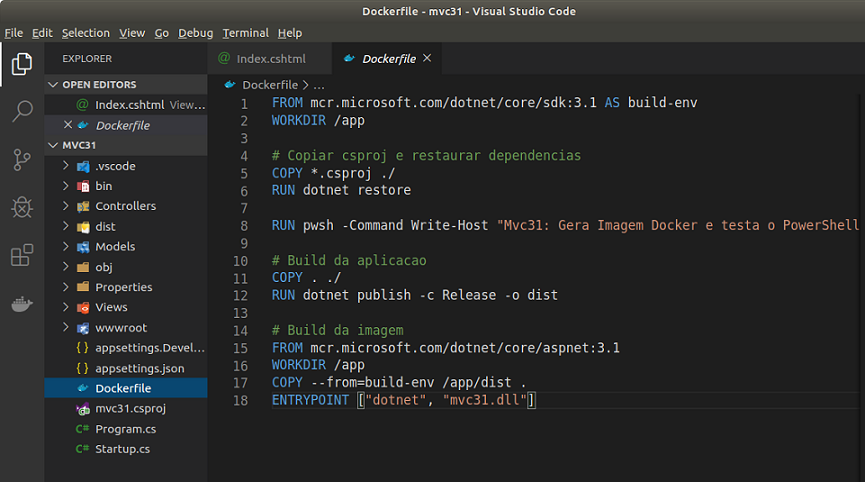The width and height of the screenshot is (865, 482).
Task: Open the Search view in activity bar
Action: (22, 111)
